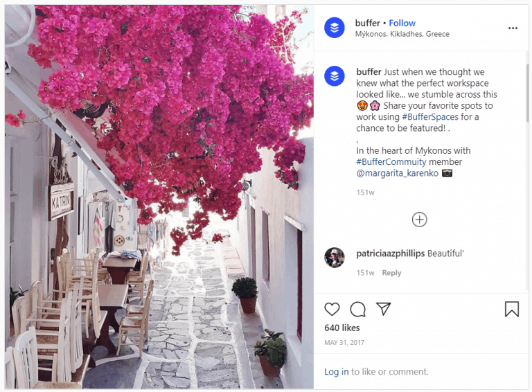Viewport: 532px width, 392px height.
Task: Like the post with the heart icon
Action: coord(332,310)
